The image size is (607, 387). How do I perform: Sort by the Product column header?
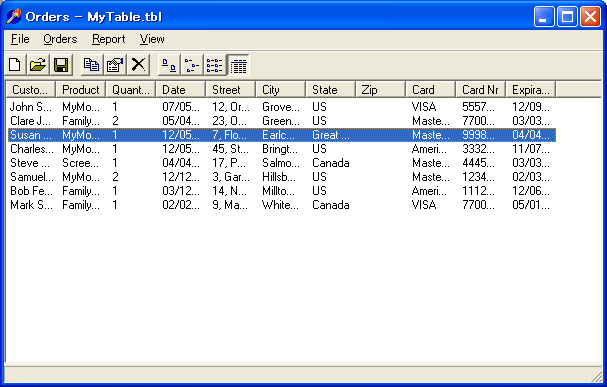point(81,90)
